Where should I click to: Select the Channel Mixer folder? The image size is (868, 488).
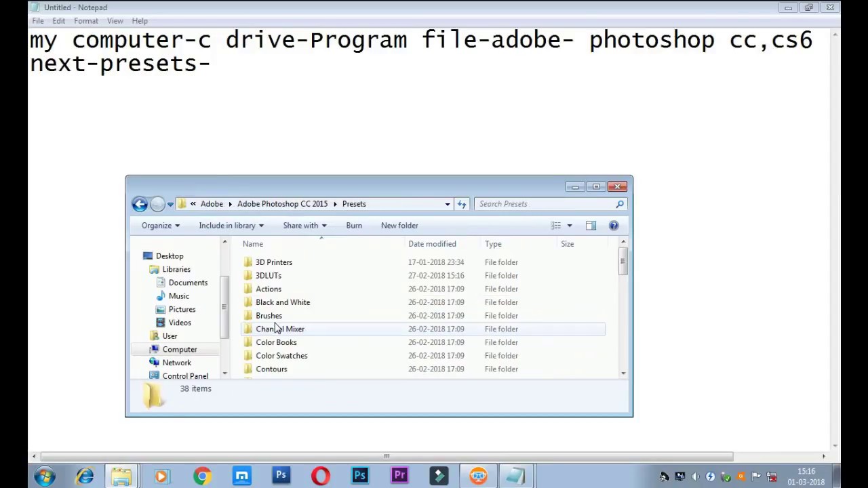(x=423, y=329)
